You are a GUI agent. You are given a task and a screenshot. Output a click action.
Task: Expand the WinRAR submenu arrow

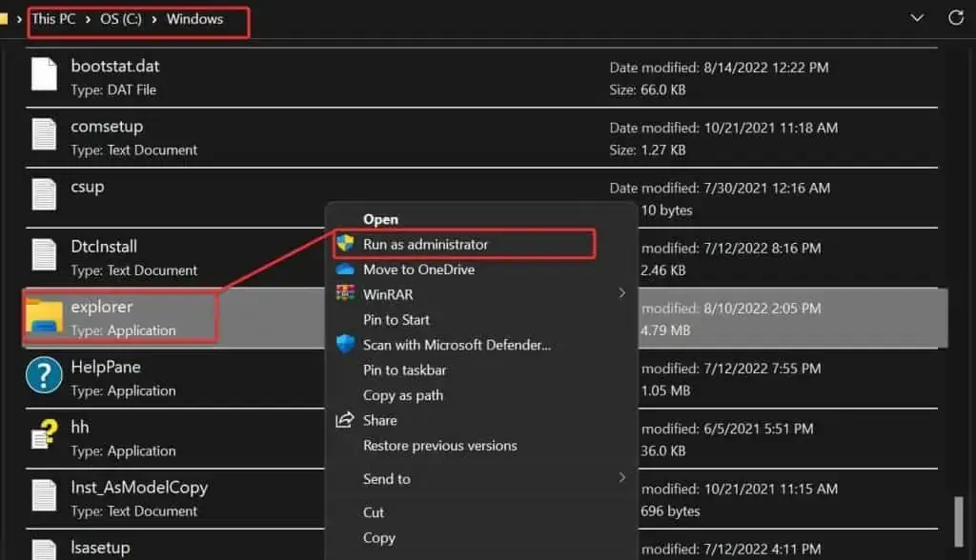coord(621,293)
